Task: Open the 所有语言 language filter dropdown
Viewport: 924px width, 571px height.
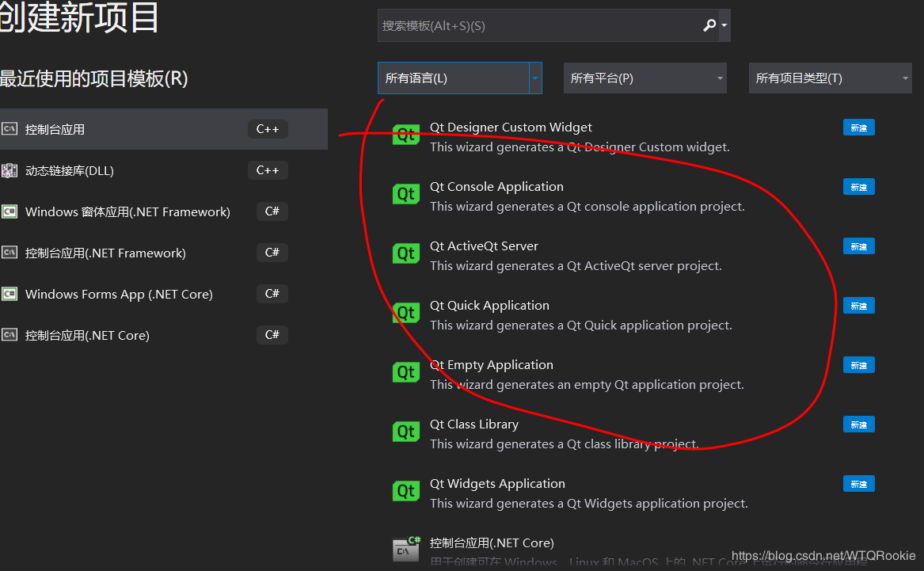Action: [459, 78]
